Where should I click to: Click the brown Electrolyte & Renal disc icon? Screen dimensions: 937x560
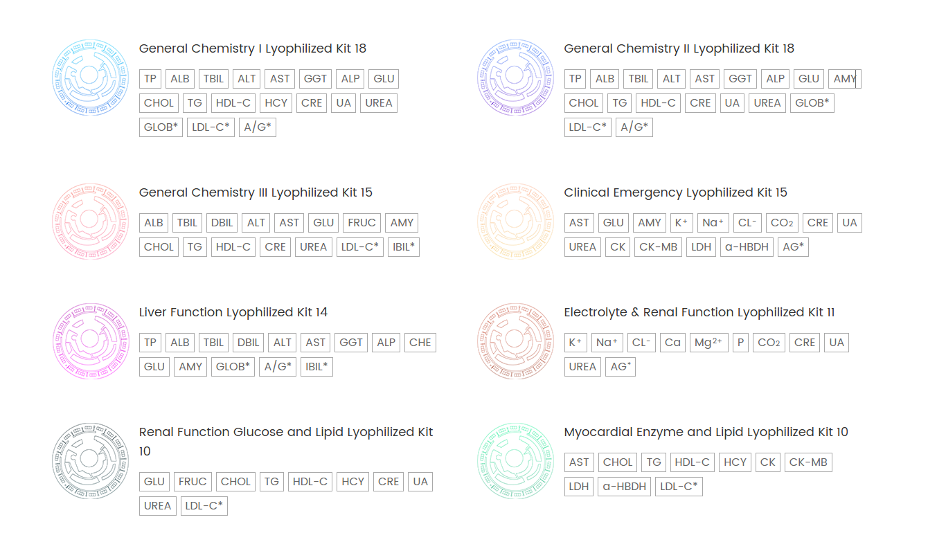pyautogui.click(x=515, y=341)
